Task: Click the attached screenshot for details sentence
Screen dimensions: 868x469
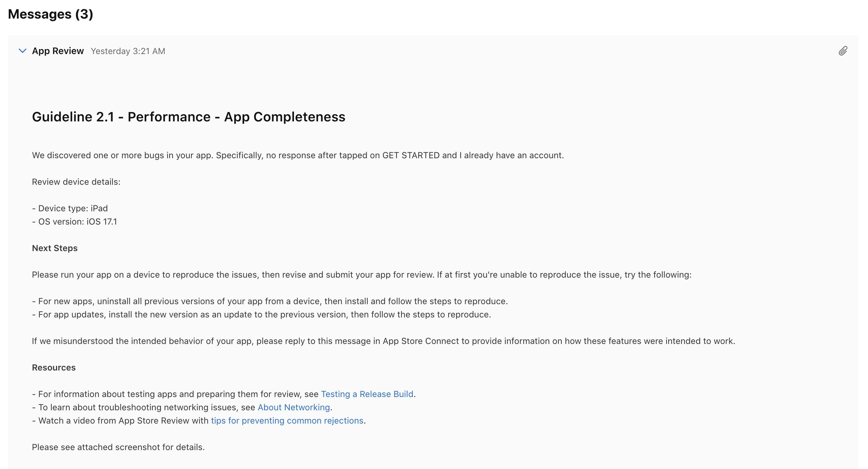Action: 118,447
